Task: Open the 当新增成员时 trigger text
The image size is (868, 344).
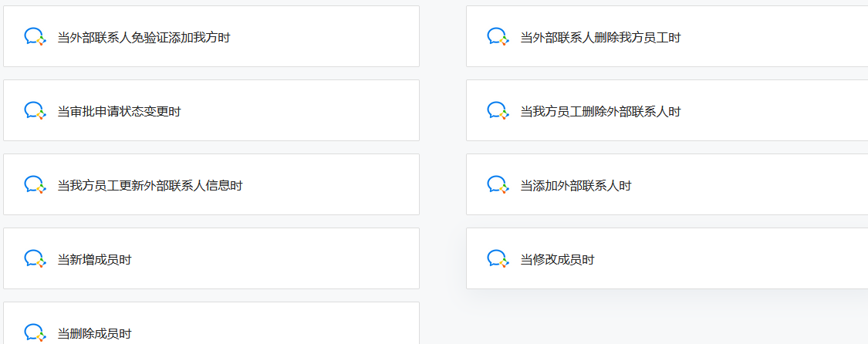Action: (95, 259)
